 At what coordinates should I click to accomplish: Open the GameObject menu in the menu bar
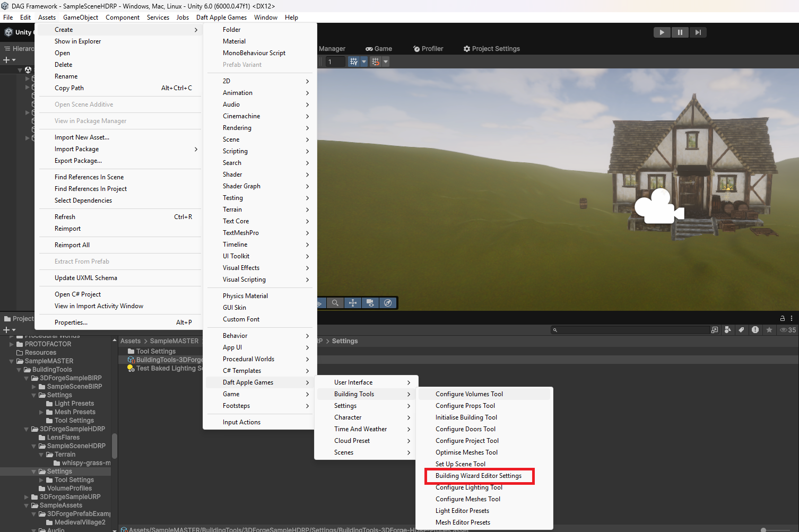pyautogui.click(x=81, y=17)
